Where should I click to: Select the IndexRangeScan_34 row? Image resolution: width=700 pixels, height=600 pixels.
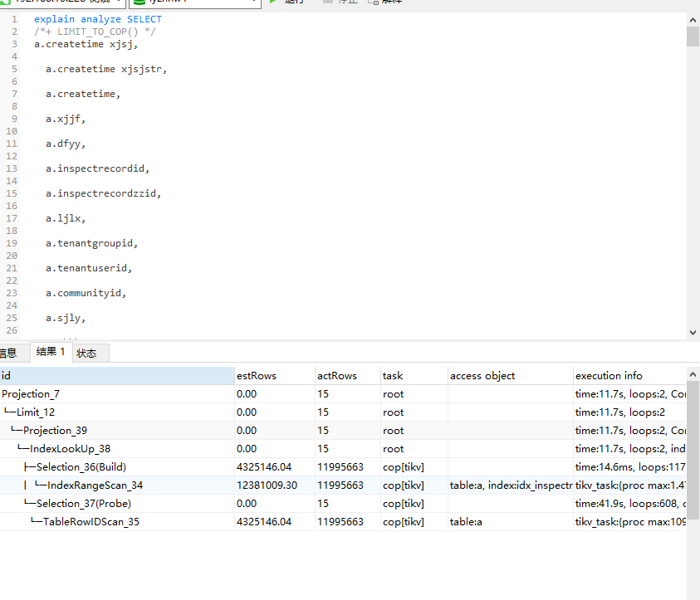[95, 485]
